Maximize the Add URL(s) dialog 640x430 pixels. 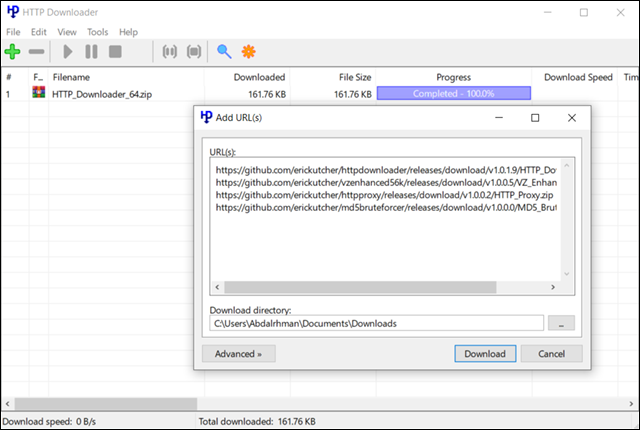point(535,118)
